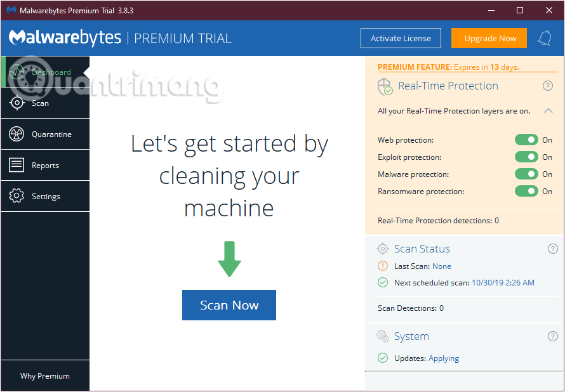This screenshot has width=565, height=392.
Task: Click the Next scheduled scan checkmark icon
Action: [x=383, y=282]
